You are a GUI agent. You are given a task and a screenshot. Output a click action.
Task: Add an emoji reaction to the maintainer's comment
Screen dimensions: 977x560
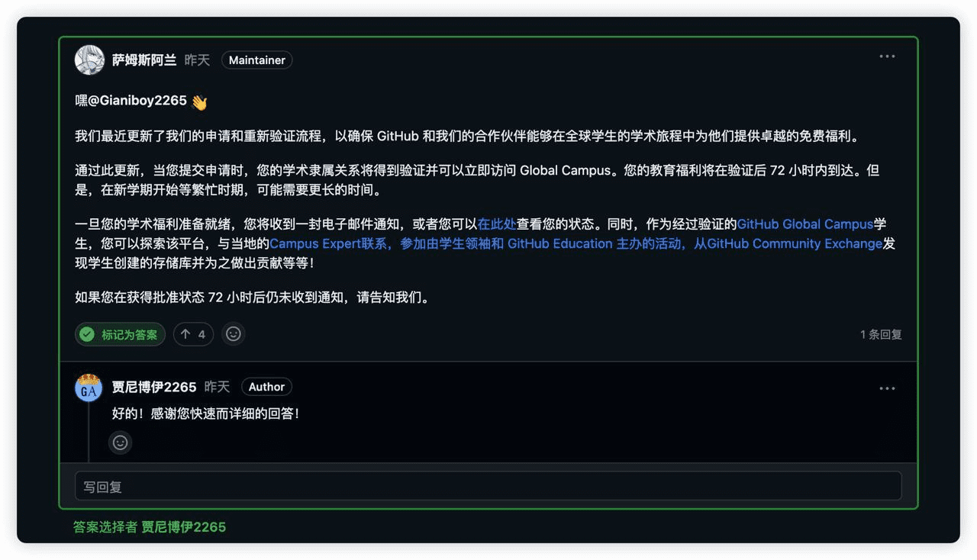click(x=234, y=333)
